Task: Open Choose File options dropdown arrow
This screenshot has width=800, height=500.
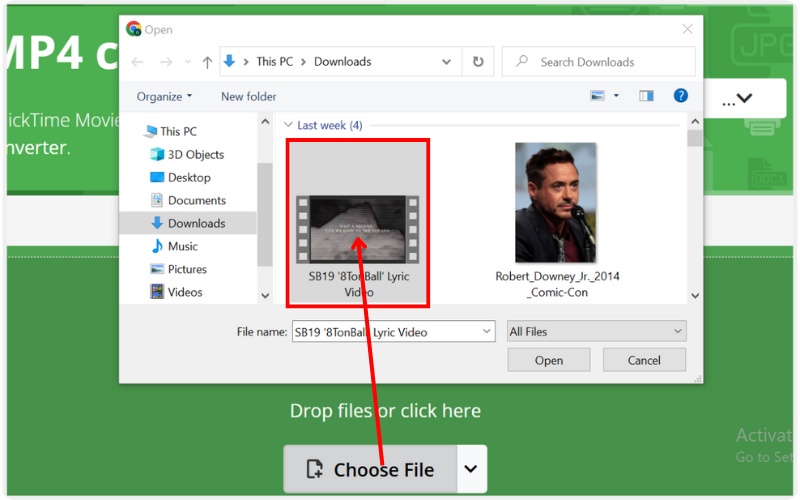Action: point(471,469)
